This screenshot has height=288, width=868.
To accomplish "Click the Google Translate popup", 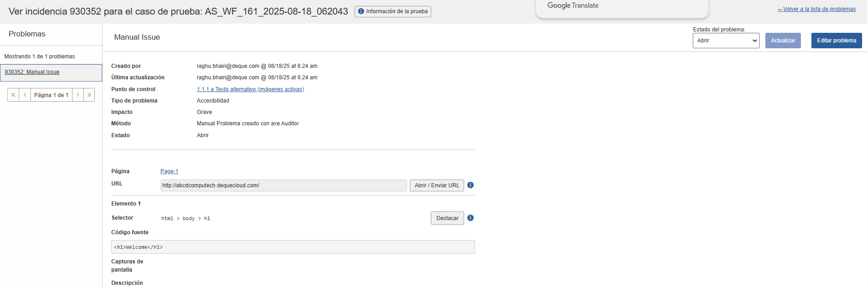I will tap(622, 7).
